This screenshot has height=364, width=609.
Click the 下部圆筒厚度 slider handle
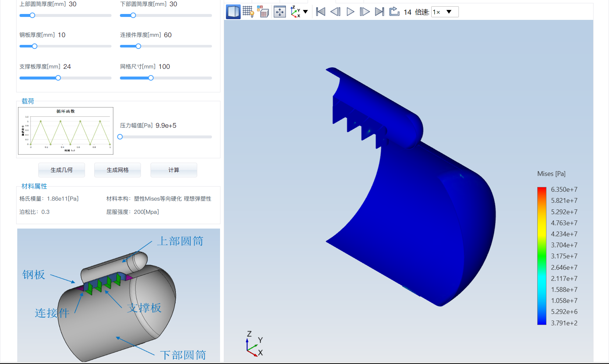[x=133, y=15]
